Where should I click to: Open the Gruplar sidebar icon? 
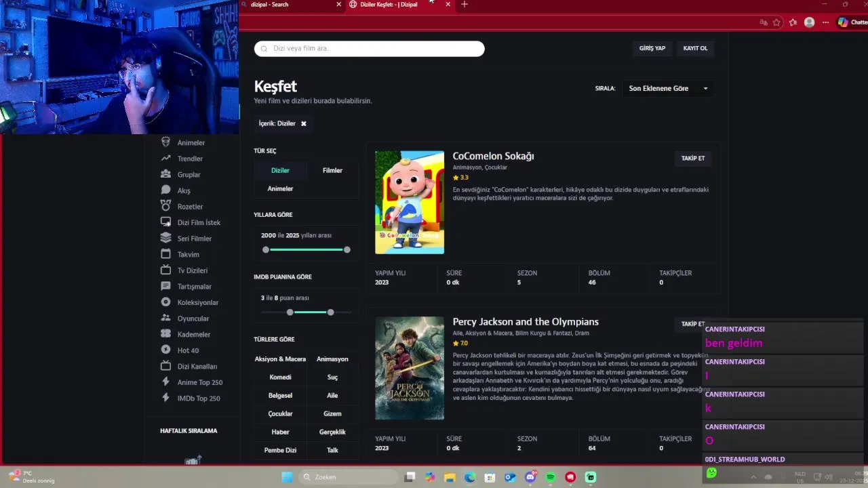[x=165, y=174]
